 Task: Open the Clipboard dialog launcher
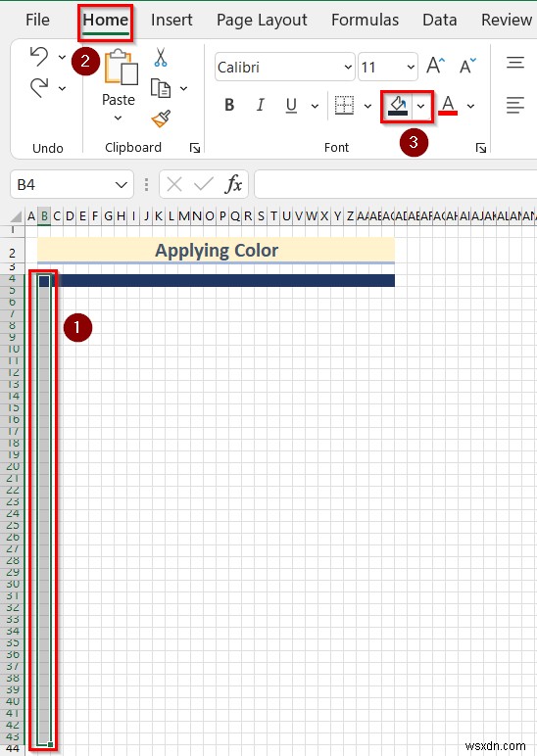coord(195,148)
